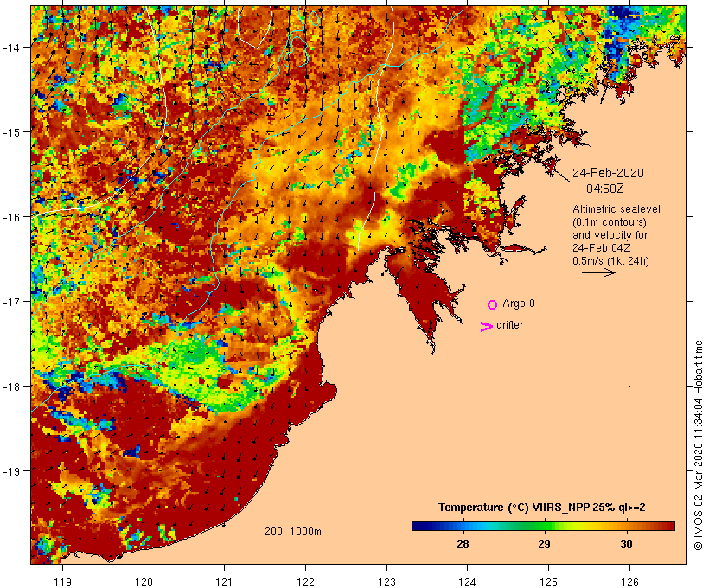This screenshot has height=588, width=709.
Task: Click 'and velocity for' text line
Action: pos(610,235)
